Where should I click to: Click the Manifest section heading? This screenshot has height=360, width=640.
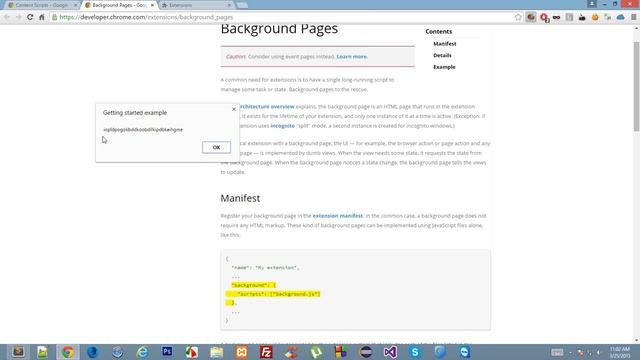(x=240, y=198)
